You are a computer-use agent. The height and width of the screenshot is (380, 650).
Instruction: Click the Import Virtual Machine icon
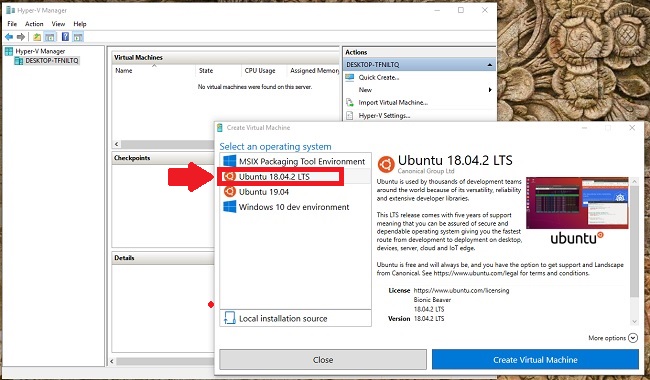[349, 102]
